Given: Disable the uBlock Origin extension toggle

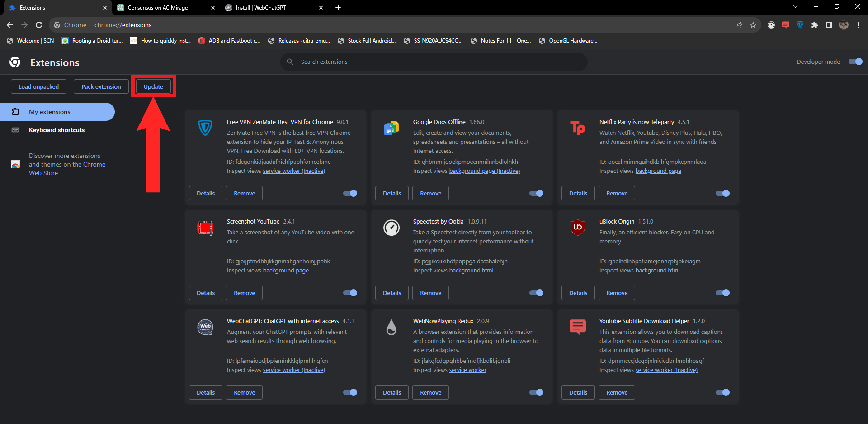Looking at the screenshot, I should point(722,293).
